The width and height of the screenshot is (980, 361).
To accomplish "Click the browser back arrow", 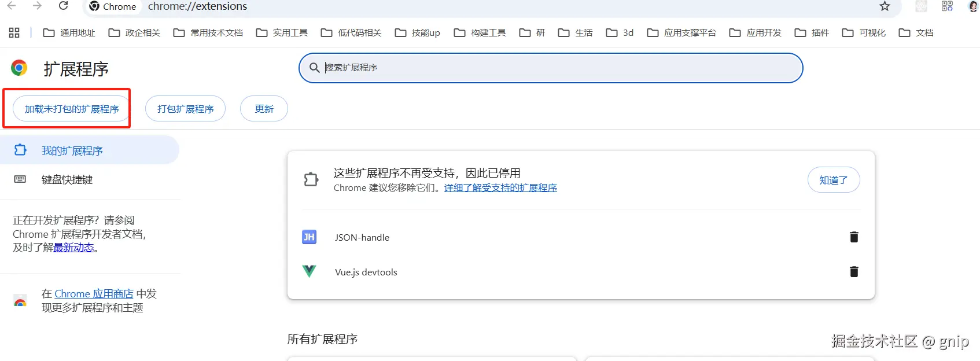I will pyautogui.click(x=11, y=6).
